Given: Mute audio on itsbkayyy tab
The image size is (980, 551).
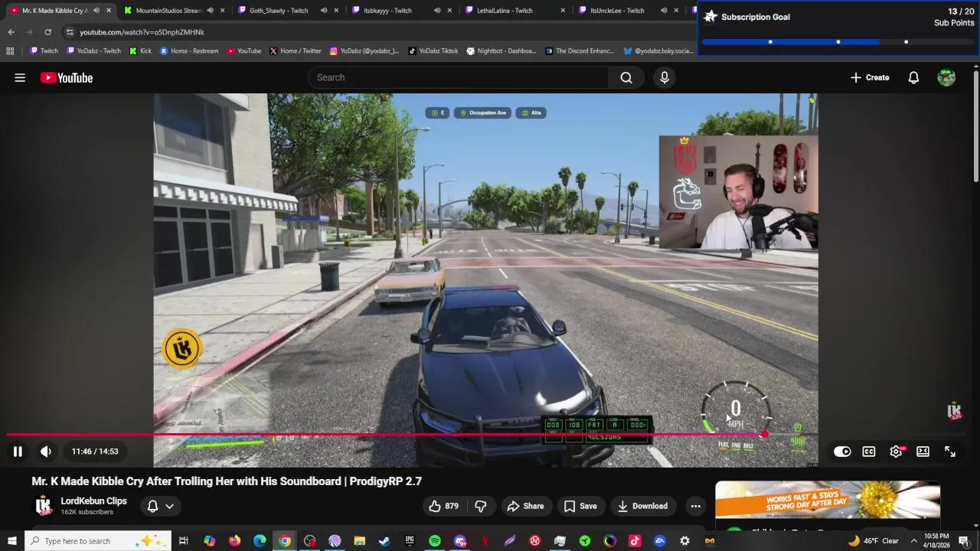Looking at the screenshot, I should coord(436,11).
